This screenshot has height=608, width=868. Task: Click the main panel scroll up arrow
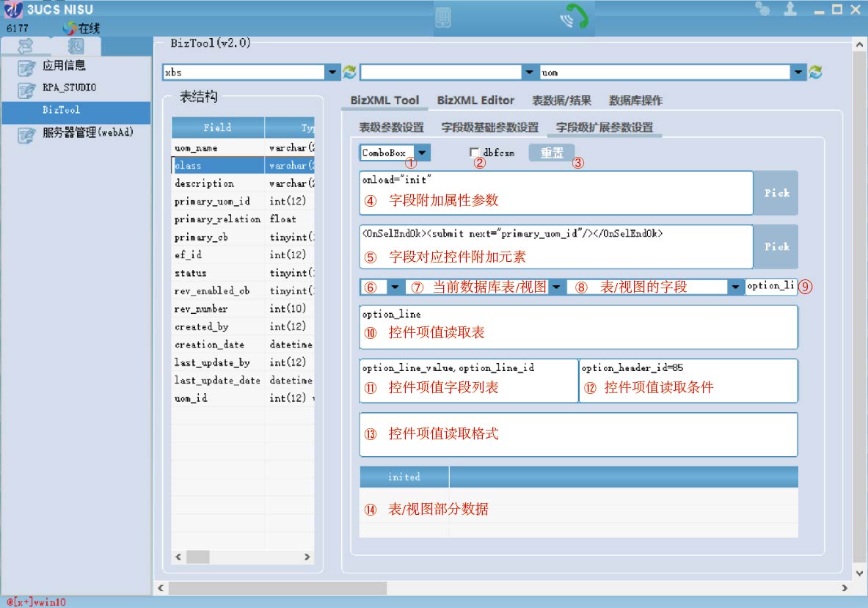pyautogui.click(x=859, y=44)
